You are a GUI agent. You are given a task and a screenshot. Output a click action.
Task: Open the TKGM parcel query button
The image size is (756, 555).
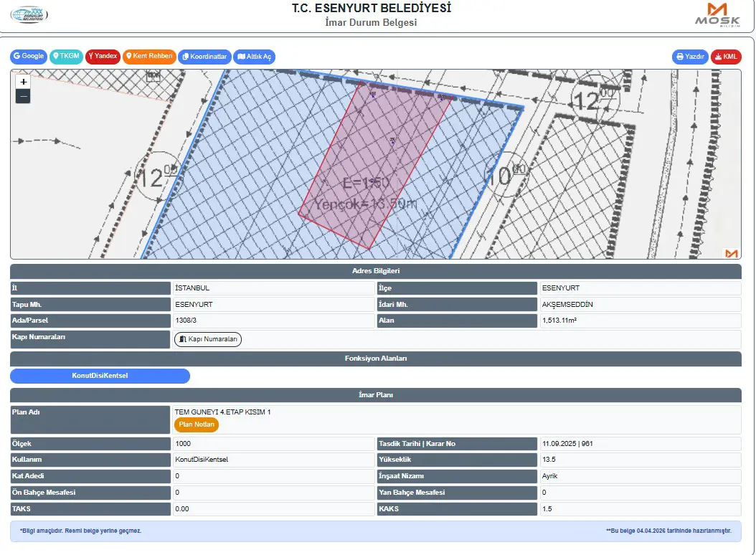66,57
